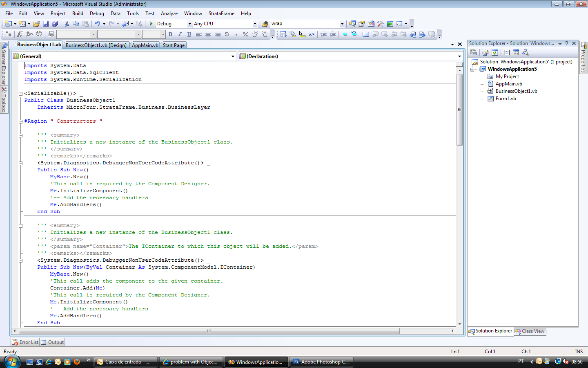Screen dimensions: 588x368
Task: Click the Start Debugging play icon
Action: coord(151,24)
